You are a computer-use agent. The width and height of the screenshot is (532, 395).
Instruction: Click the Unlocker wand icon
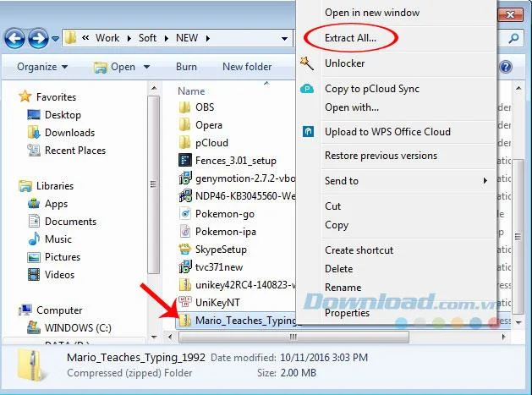(x=307, y=63)
